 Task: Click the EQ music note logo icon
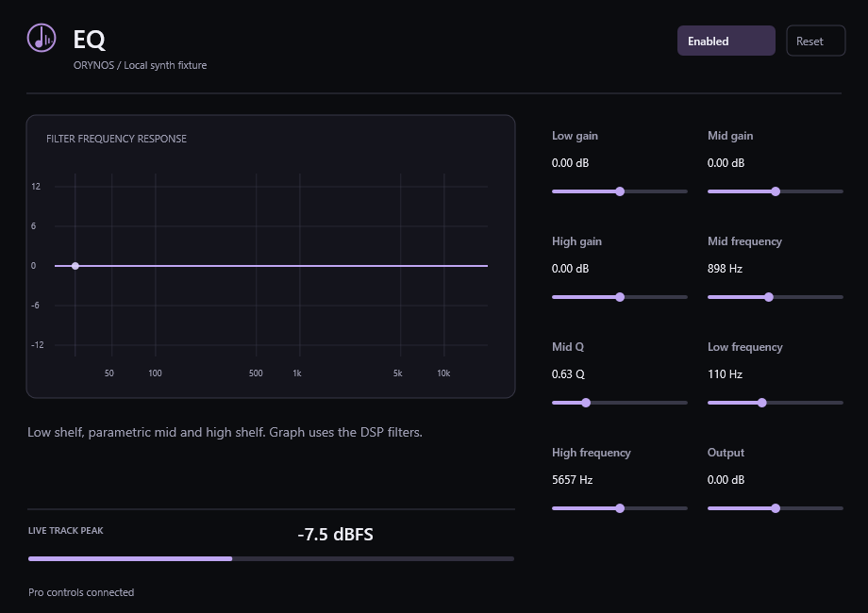point(42,38)
